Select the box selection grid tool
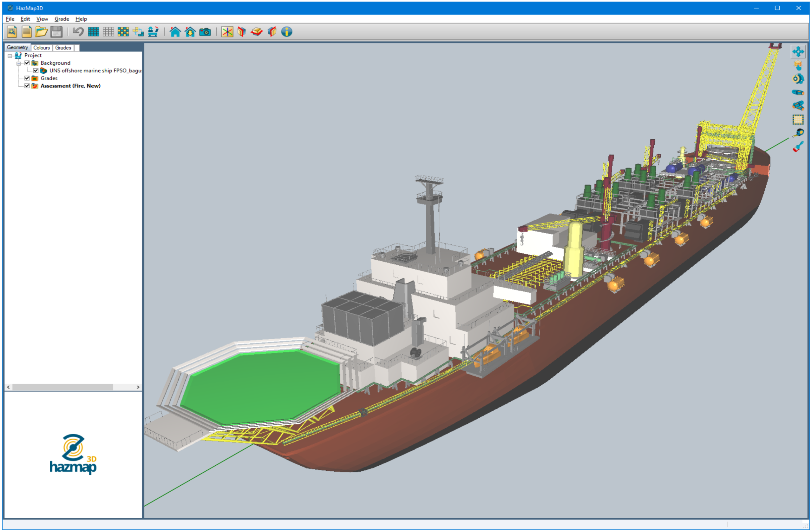812x532 pixels. click(798, 120)
